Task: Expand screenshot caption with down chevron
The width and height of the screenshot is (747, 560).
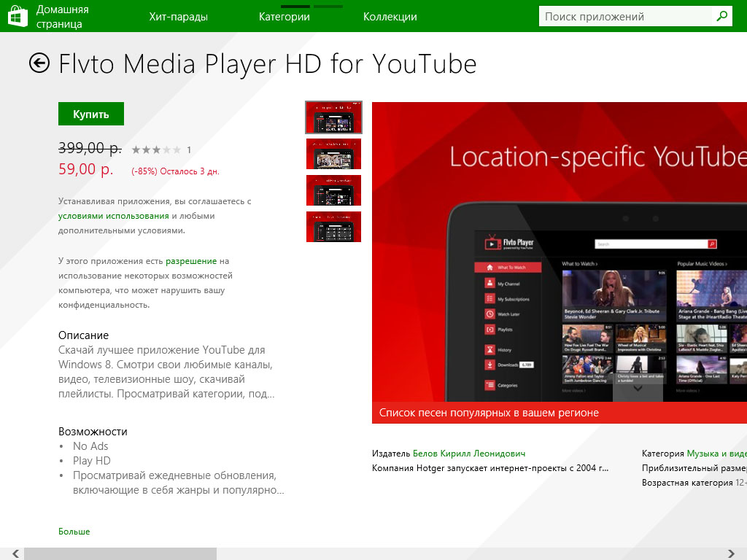Action: pyautogui.click(x=638, y=389)
